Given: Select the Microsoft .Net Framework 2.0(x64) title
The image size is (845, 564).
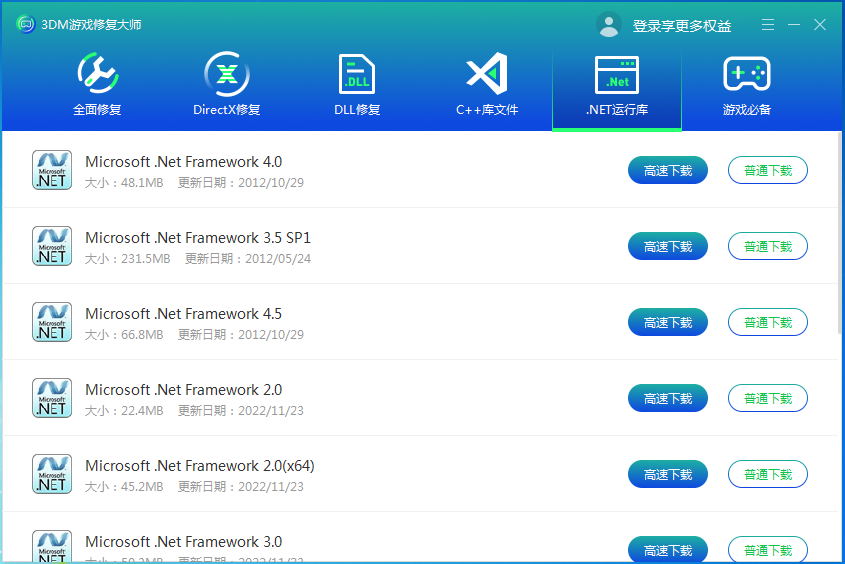Looking at the screenshot, I should (x=200, y=465).
